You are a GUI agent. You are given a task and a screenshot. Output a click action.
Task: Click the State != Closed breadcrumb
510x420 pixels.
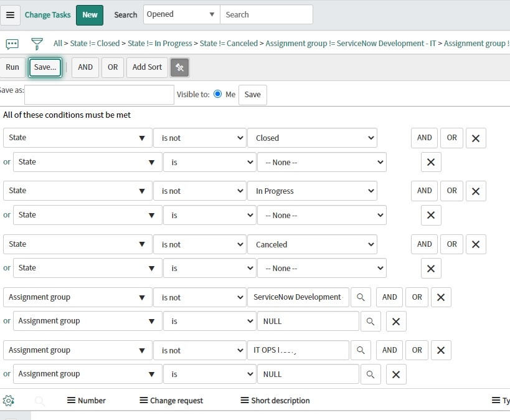point(95,43)
